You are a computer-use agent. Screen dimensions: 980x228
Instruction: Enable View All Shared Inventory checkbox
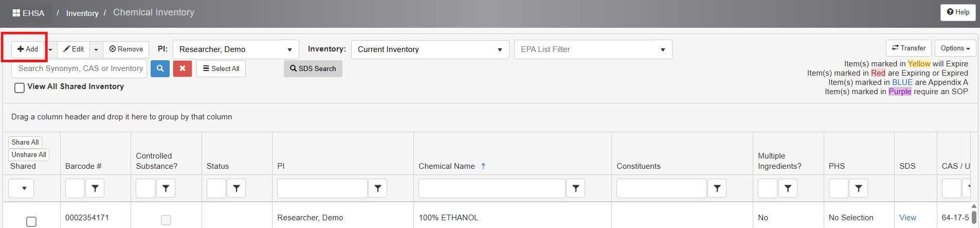click(x=20, y=87)
